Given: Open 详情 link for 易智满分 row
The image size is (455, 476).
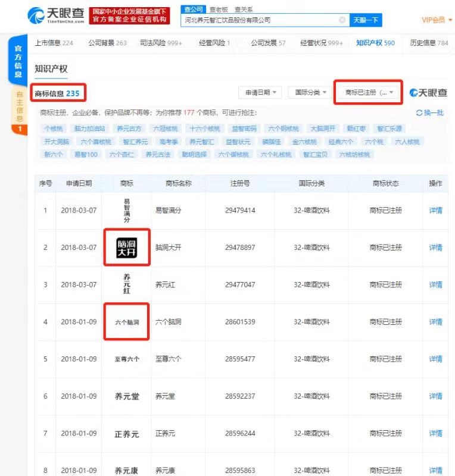Looking at the screenshot, I should pyautogui.click(x=435, y=211).
